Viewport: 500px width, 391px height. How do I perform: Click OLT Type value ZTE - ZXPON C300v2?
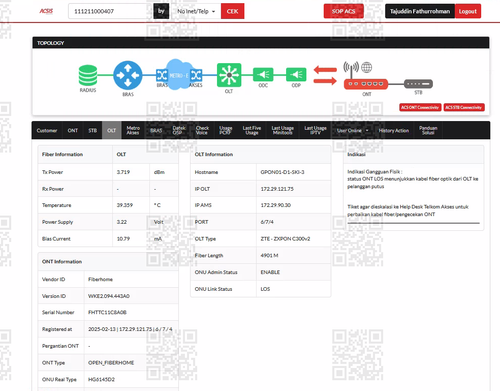tap(285, 239)
